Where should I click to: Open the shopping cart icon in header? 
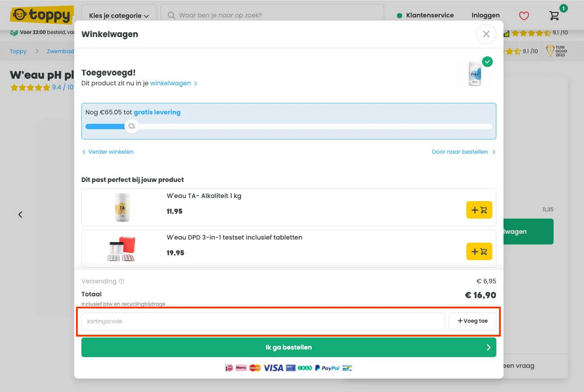[554, 15]
